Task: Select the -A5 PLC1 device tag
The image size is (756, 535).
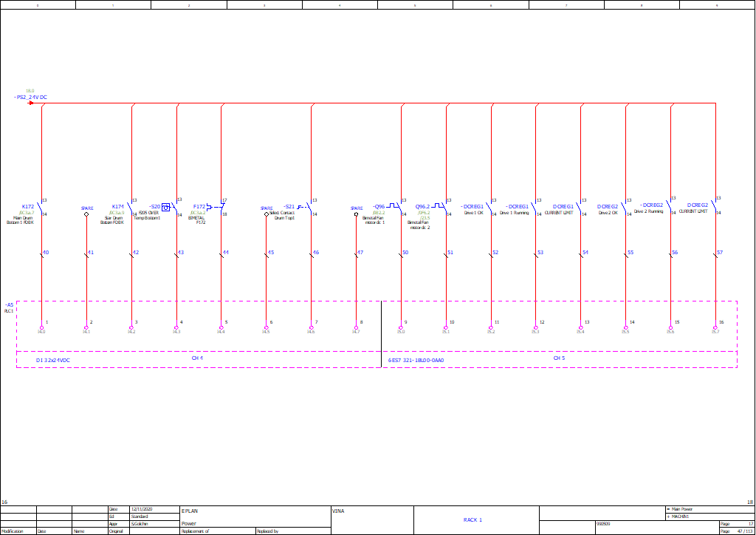Action: (x=9, y=307)
